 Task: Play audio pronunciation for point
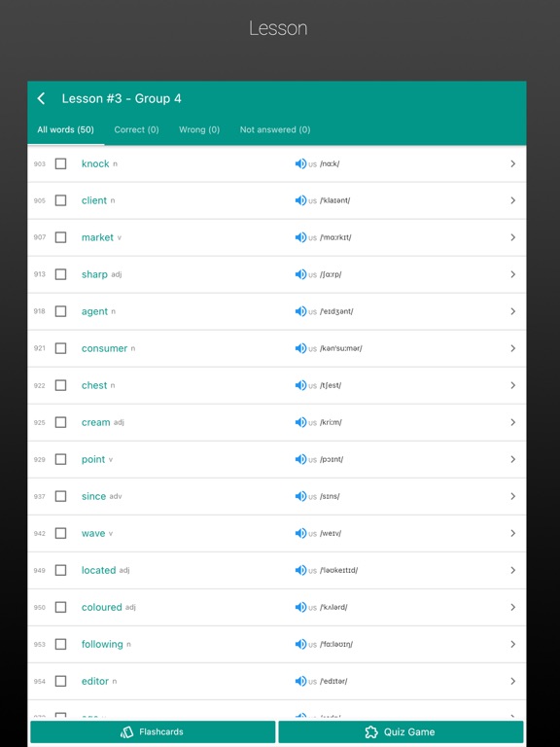(300, 459)
